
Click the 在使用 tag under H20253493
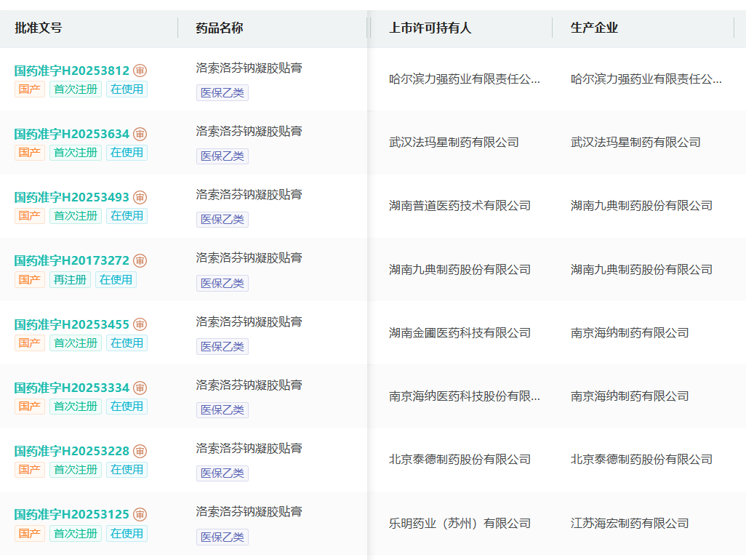(127, 216)
